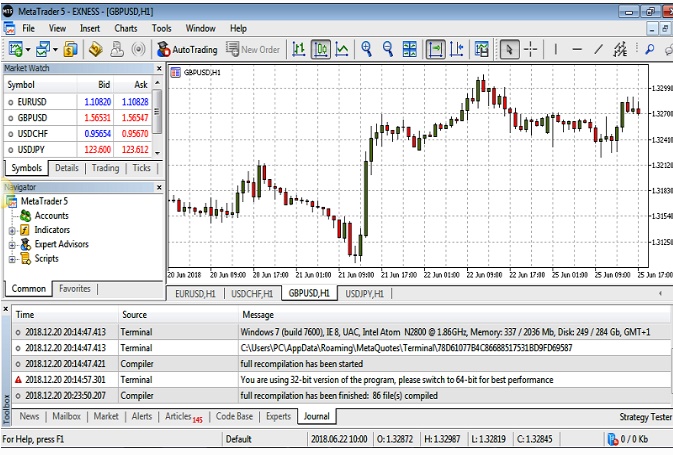Open the templates toolbar icon
Image resolution: width=673 pixels, height=455 pixels.
pyautogui.click(x=482, y=49)
